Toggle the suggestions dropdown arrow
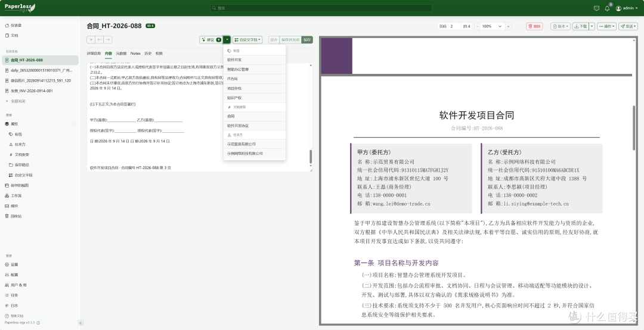Image resolution: width=644 pixels, height=330 pixels. point(227,40)
